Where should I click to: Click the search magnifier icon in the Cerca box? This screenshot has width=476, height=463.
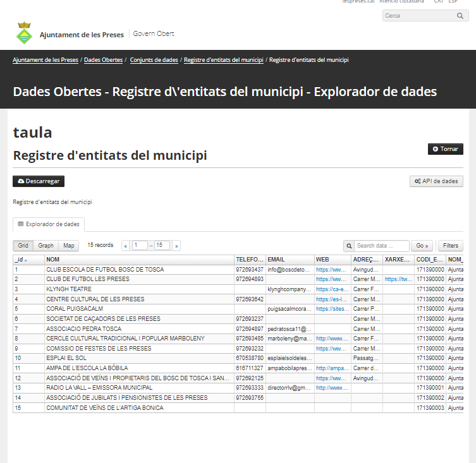pyautogui.click(x=461, y=16)
